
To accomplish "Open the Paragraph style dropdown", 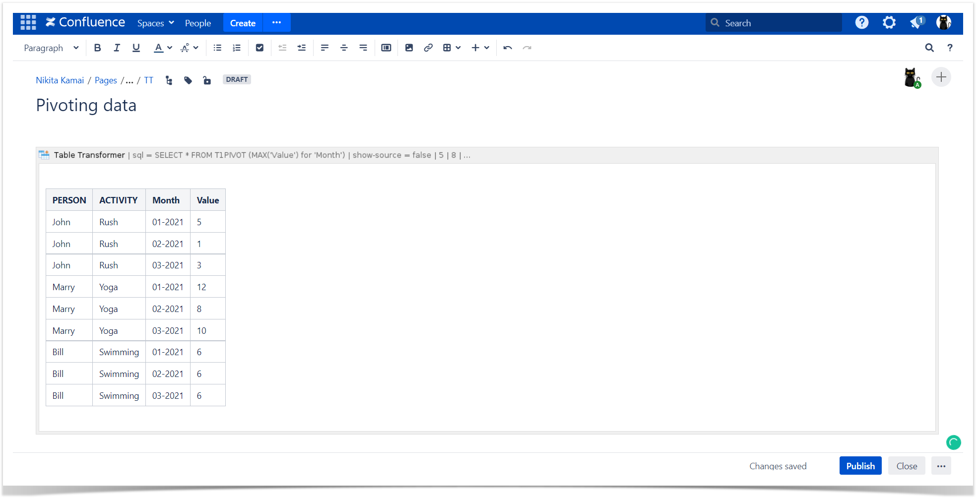I will click(x=51, y=48).
